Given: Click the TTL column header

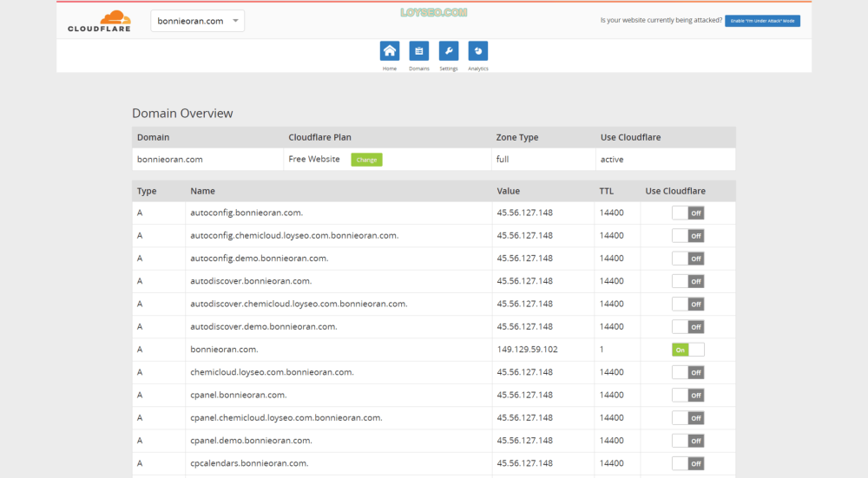Looking at the screenshot, I should click(606, 191).
